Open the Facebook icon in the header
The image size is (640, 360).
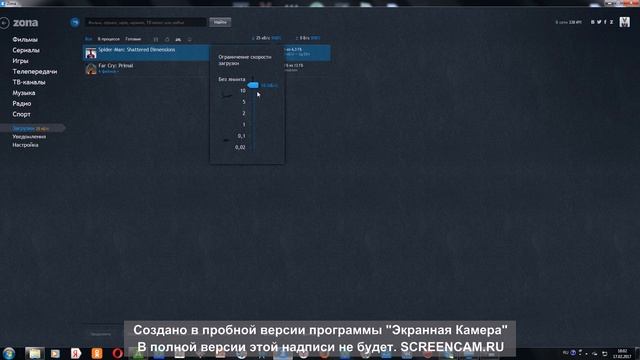(605, 22)
